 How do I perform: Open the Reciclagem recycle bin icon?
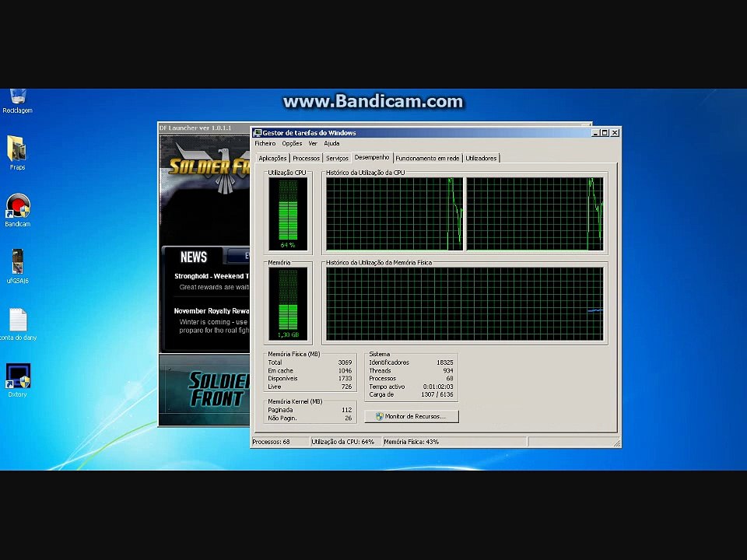[17, 101]
